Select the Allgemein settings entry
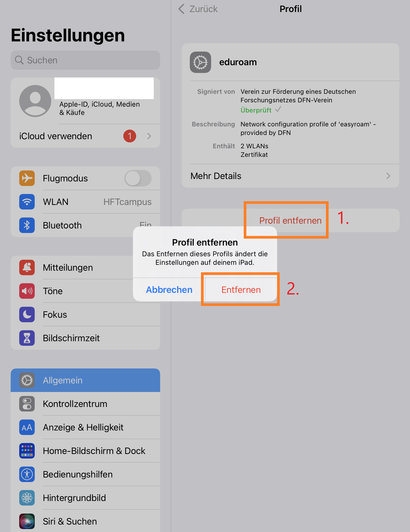Image resolution: width=410 pixels, height=532 pixels. pyautogui.click(x=85, y=380)
